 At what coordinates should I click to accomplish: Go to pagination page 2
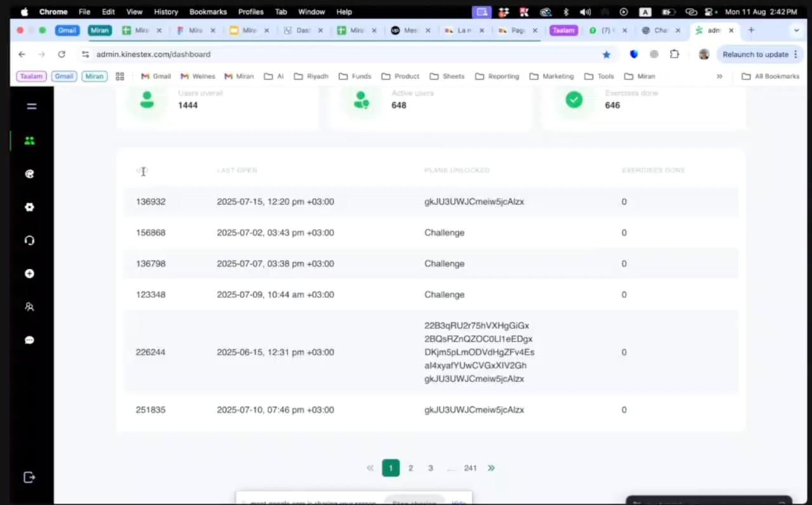[410, 468]
